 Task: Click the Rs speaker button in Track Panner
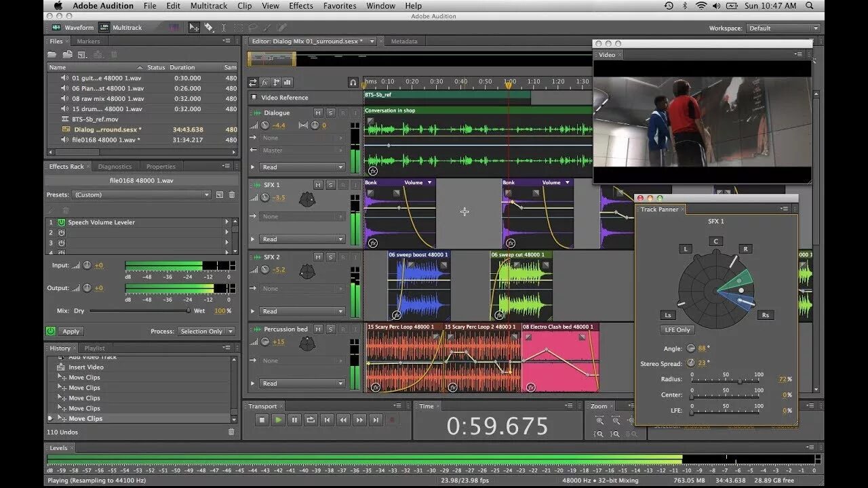(x=766, y=314)
